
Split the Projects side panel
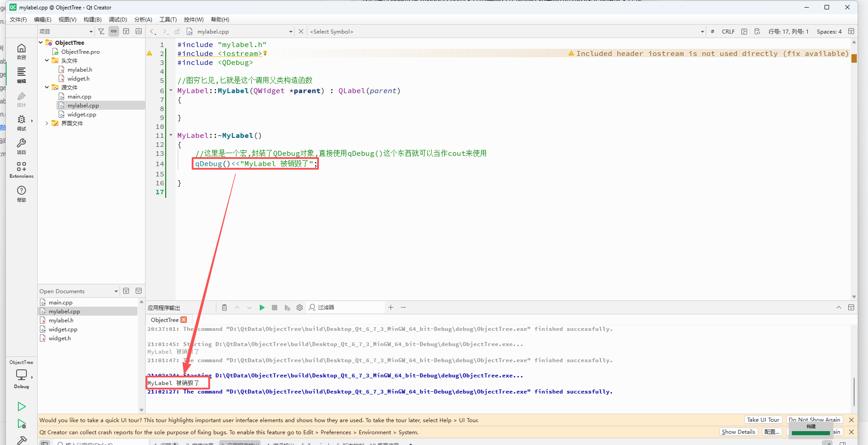click(x=126, y=31)
